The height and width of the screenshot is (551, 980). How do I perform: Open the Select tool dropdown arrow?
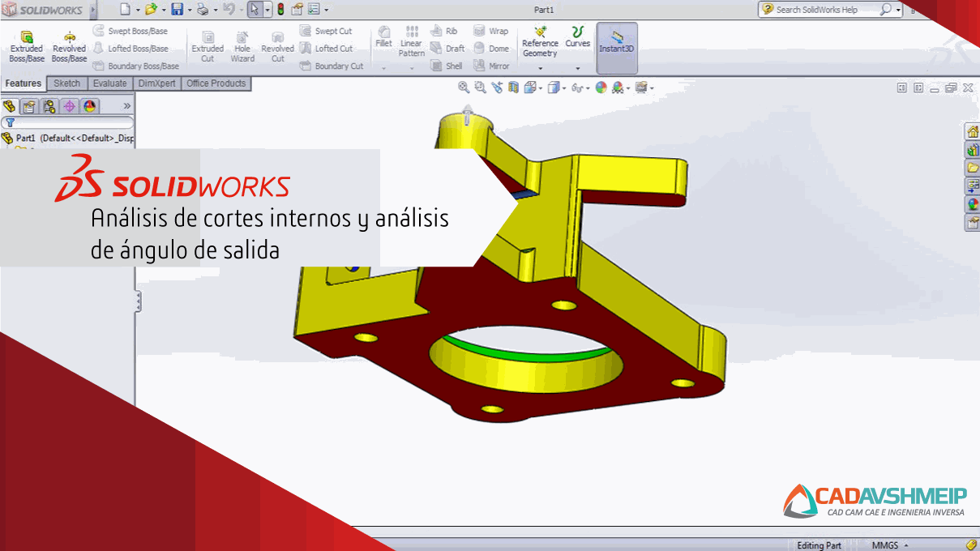267,10
